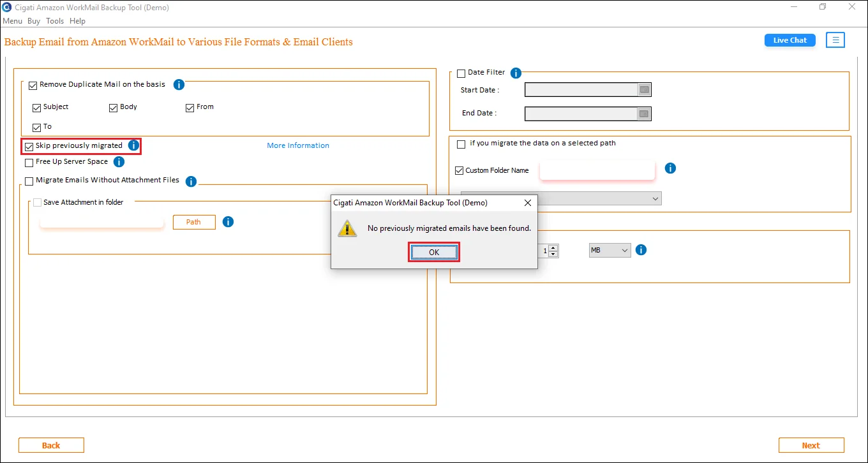Click the size value spinner arrows
This screenshot has height=463, width=868.
553,251
